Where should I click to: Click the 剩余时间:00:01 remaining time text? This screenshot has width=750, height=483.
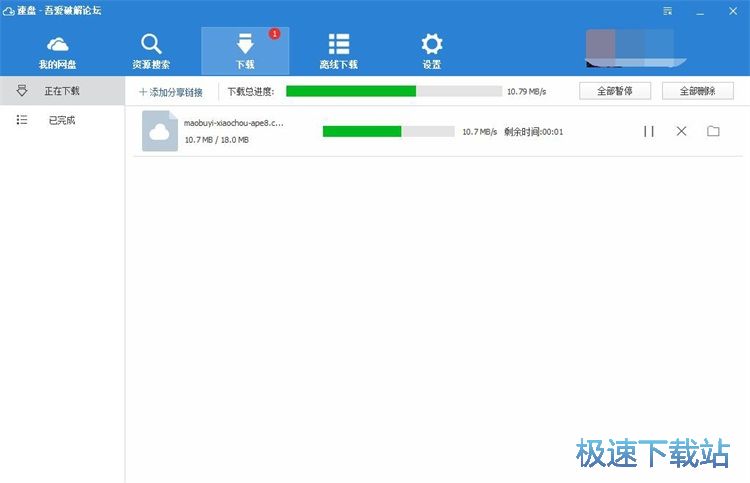tap(533, 132)
